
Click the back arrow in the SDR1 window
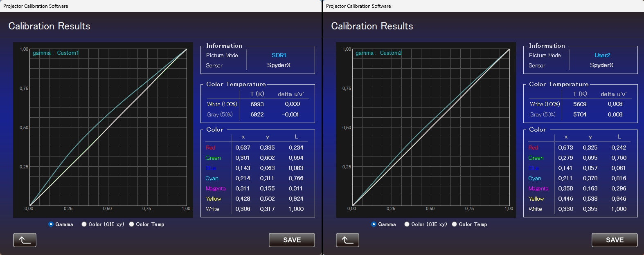tap(25, 240)
